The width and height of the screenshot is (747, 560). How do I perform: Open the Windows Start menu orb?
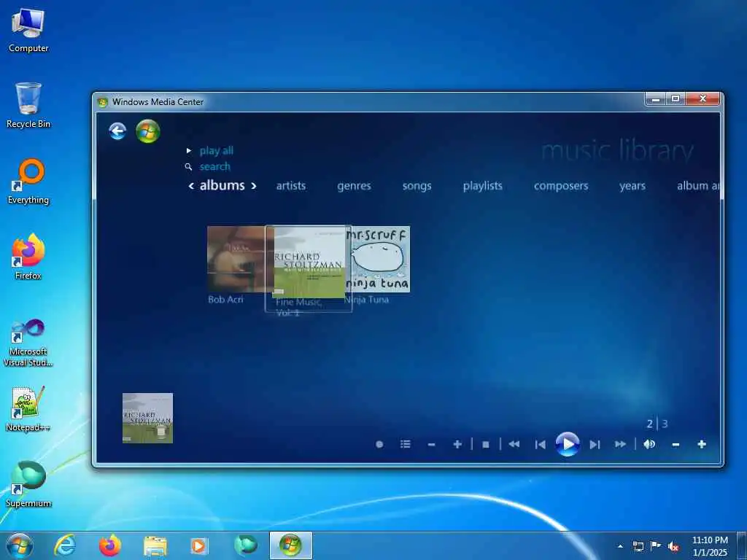[20, 545]
